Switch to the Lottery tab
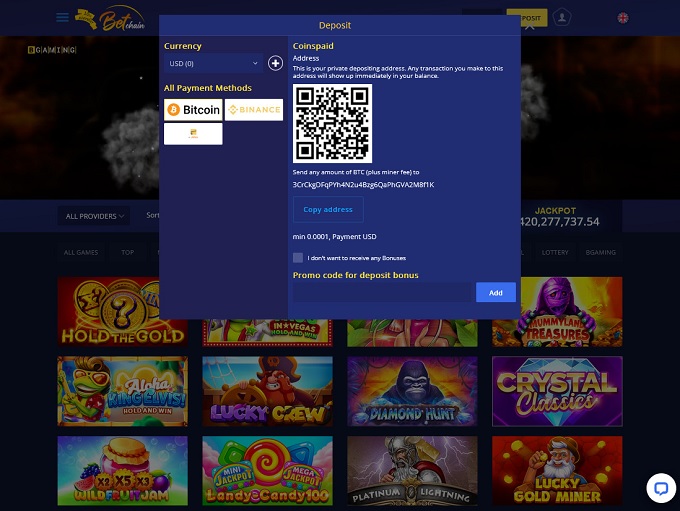The height and width of the screenshot is (511, 680). click(555, 252)
